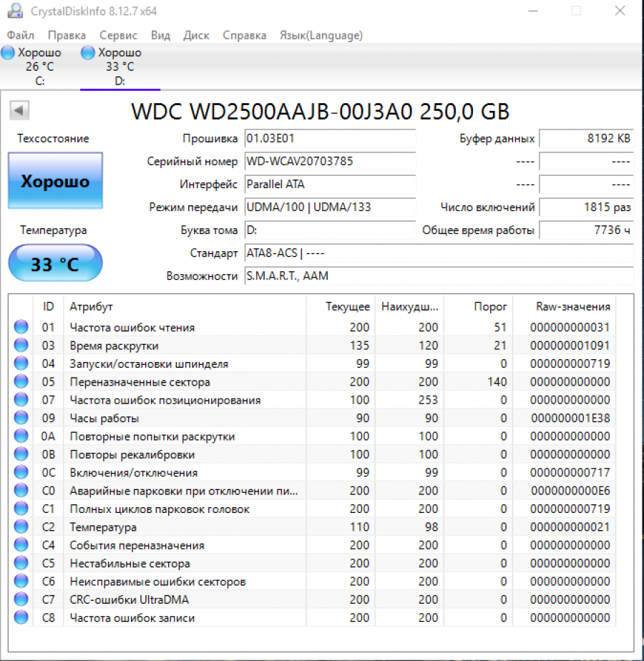This screenshot has height=661, width=644.
Task: Click the status icon for CRC-ошибки UltraDMA
Action: point(21,599)
